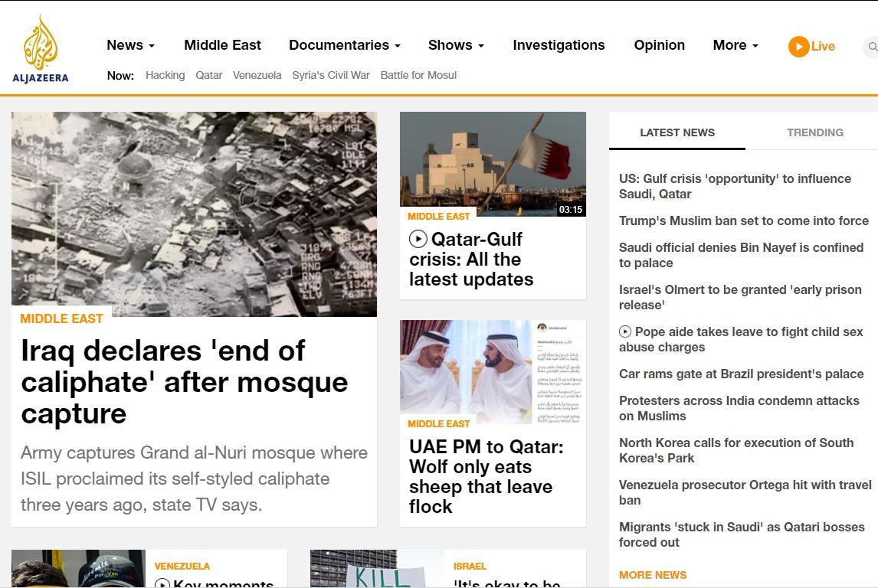Read Trump's Muslim ban headline
Viewport: 878px width, 588px height.
(744, 221)
